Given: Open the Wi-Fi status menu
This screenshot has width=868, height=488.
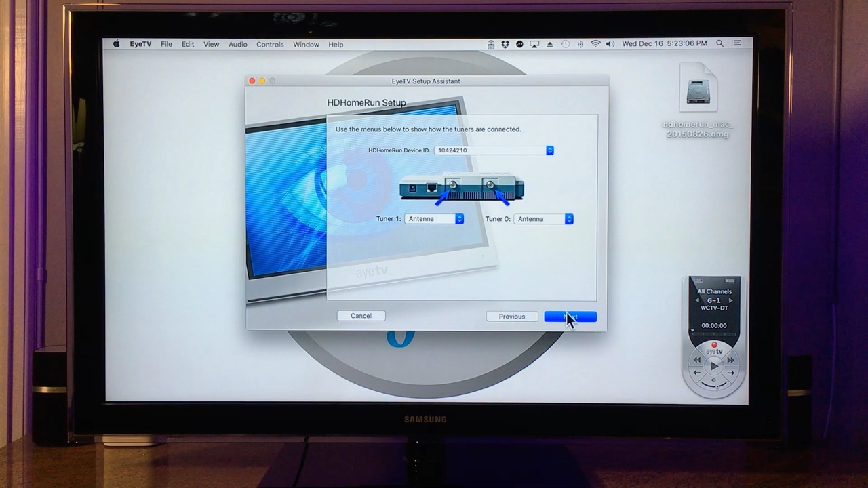Looking at the screenshot, I should pos(595,44).
